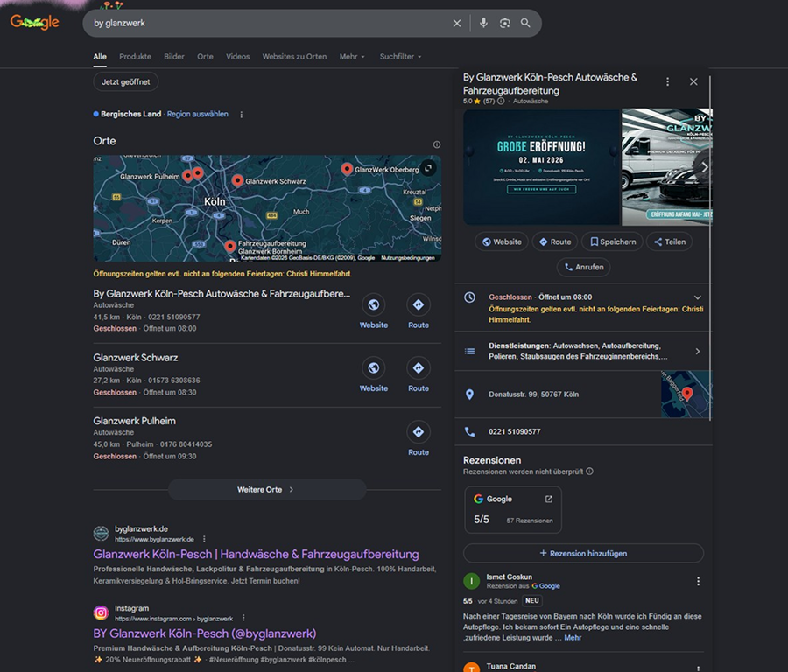Expand the map to full screen
This screenshot has width=788, height=672.
pos(427,168)
